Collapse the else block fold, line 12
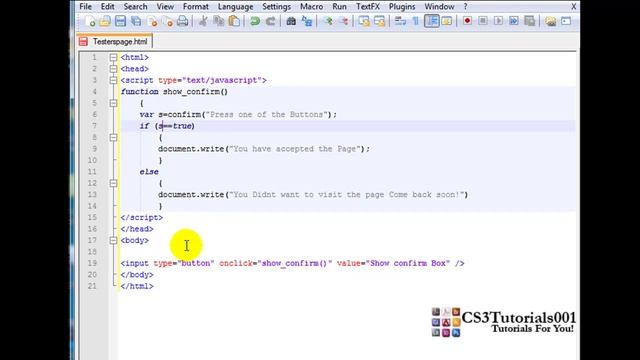Image resolution: width=640 pixels, height=360 pixels. [113, 183]
